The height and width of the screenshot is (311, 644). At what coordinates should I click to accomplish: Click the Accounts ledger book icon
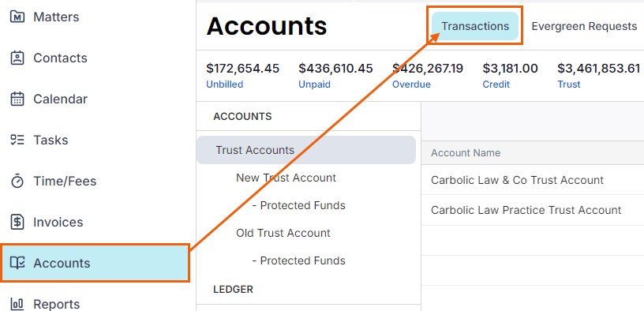pos(17,263)
